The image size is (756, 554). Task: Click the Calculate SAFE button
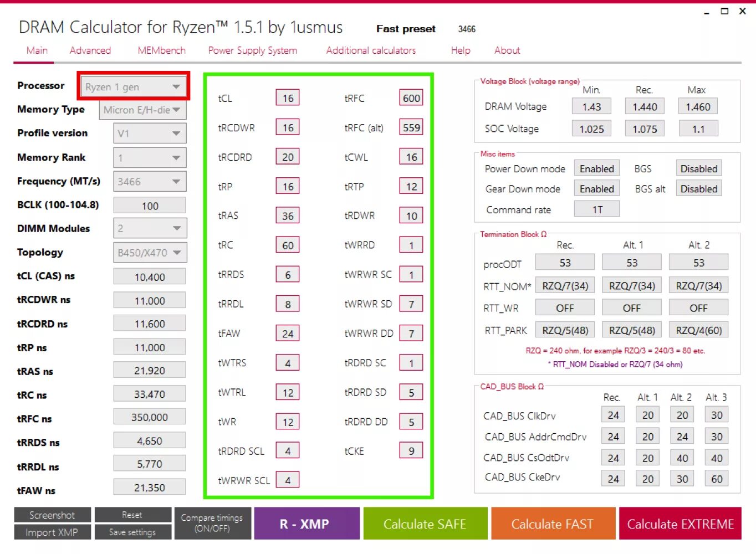point(425,524)
